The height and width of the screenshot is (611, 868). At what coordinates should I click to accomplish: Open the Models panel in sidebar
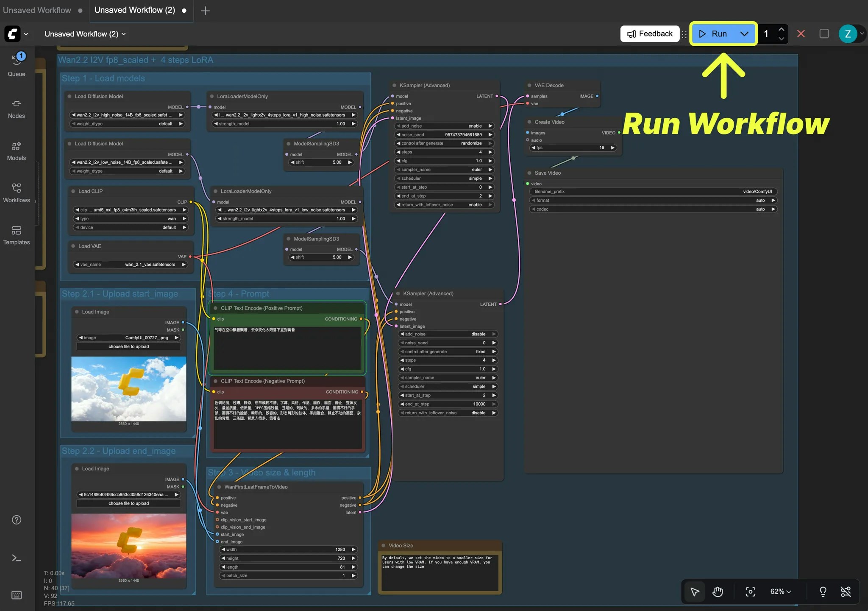click(17, 151)
